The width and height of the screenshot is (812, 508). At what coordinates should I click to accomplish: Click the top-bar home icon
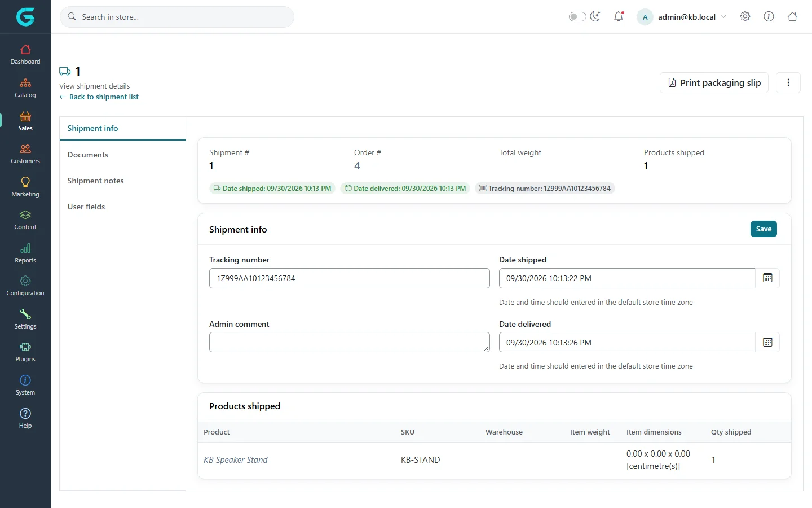[x=792, y=17]
